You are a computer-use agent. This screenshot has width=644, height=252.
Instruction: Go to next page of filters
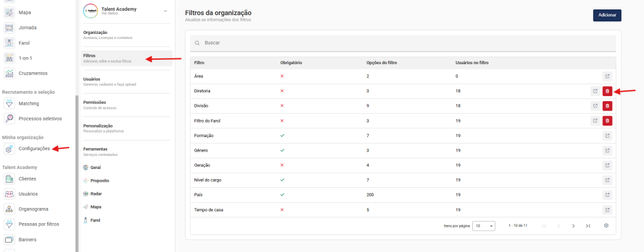coord(573,226)
